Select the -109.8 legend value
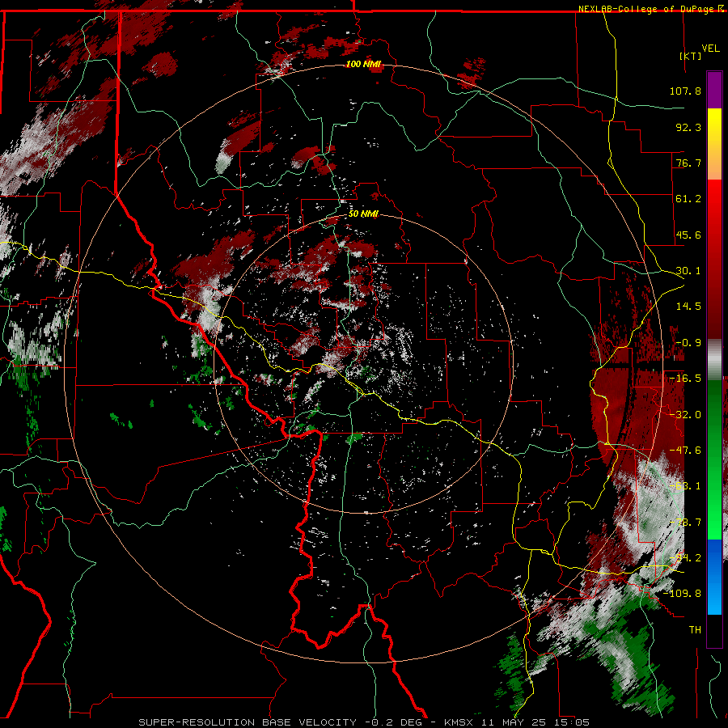Viewport: 728px width, 728px height. pos(682,594)
